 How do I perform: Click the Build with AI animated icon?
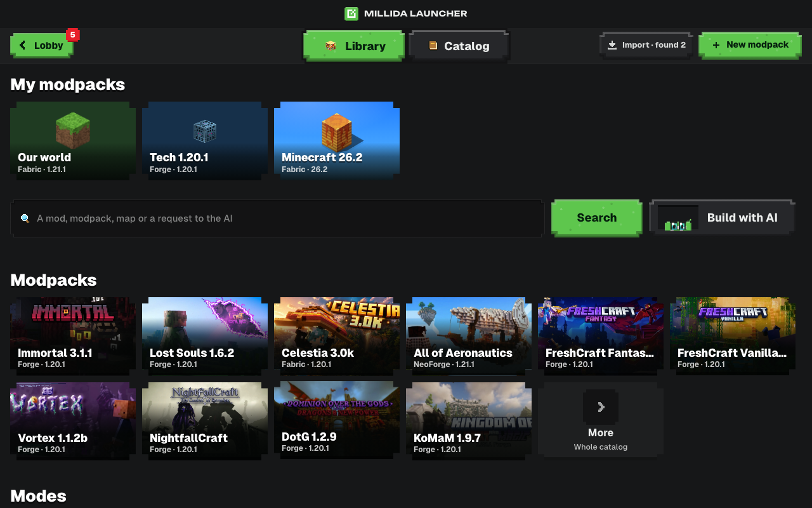[678, 218]
